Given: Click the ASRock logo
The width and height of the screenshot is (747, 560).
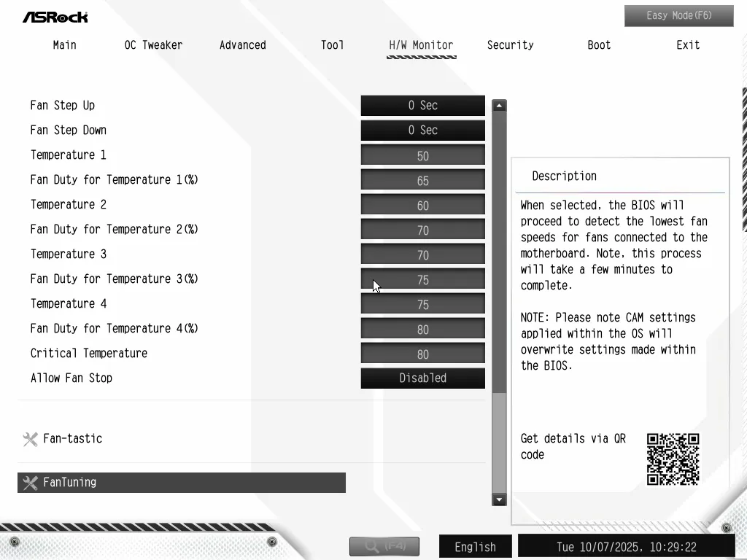Looking at the screenshot, I should (55, 16).
